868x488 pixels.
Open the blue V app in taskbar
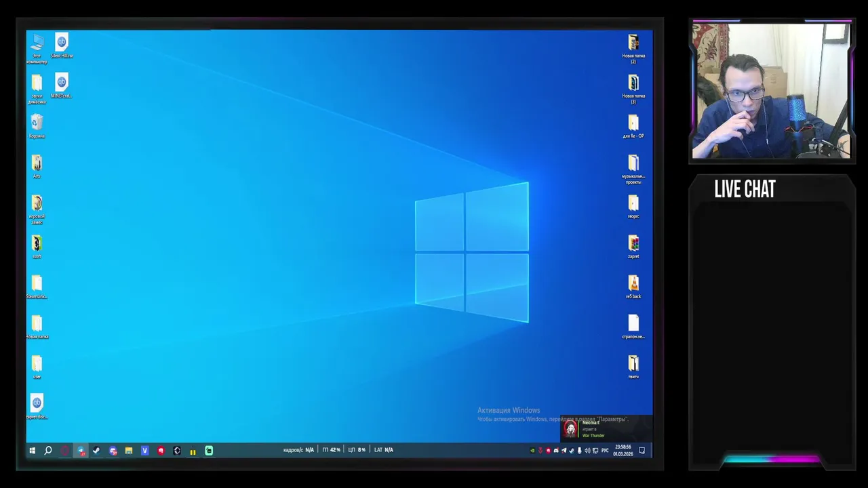click(144, 451)
